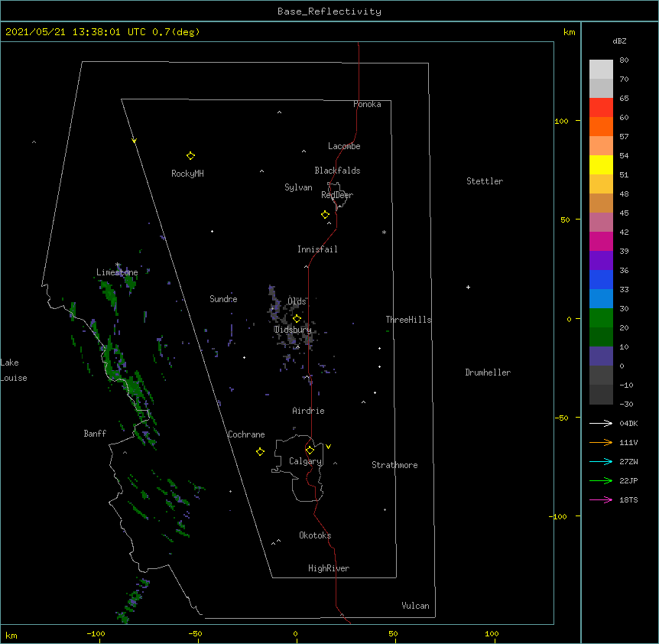Click the cyan 27ZW arrow icon
659x644 pixels.
click(601, 461)
